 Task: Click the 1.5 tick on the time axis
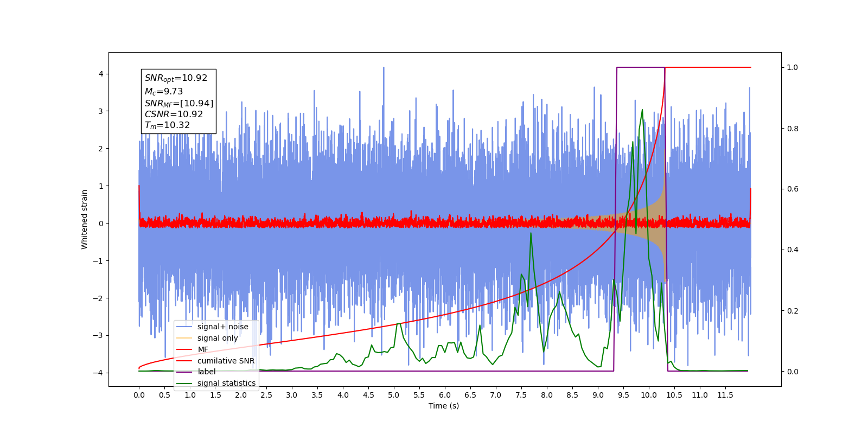(x=215, y=395)
